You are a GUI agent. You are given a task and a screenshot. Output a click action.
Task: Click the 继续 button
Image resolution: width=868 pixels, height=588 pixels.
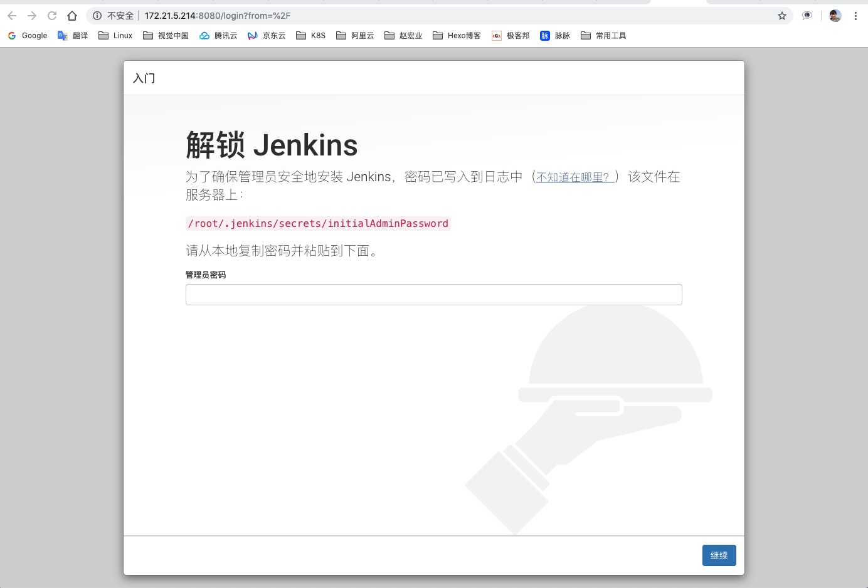click(x=719, y=555)
